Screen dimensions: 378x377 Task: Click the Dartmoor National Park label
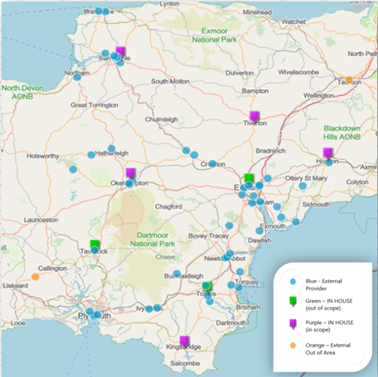[152, 240]
